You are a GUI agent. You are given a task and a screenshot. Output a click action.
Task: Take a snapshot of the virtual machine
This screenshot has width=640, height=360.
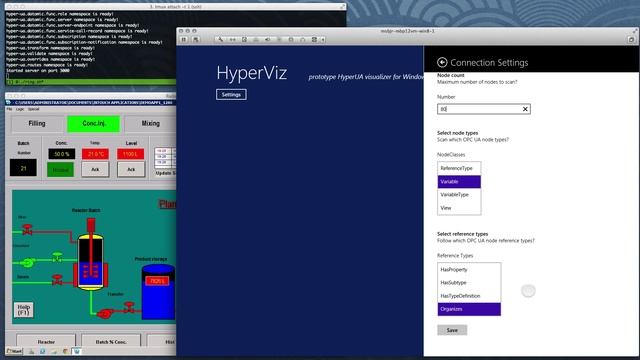pos(196,40)
